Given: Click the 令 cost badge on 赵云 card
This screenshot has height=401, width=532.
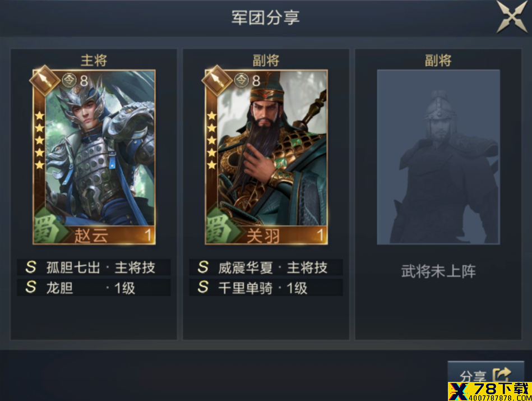Looking at the screenshot, I should click(70, 80).
